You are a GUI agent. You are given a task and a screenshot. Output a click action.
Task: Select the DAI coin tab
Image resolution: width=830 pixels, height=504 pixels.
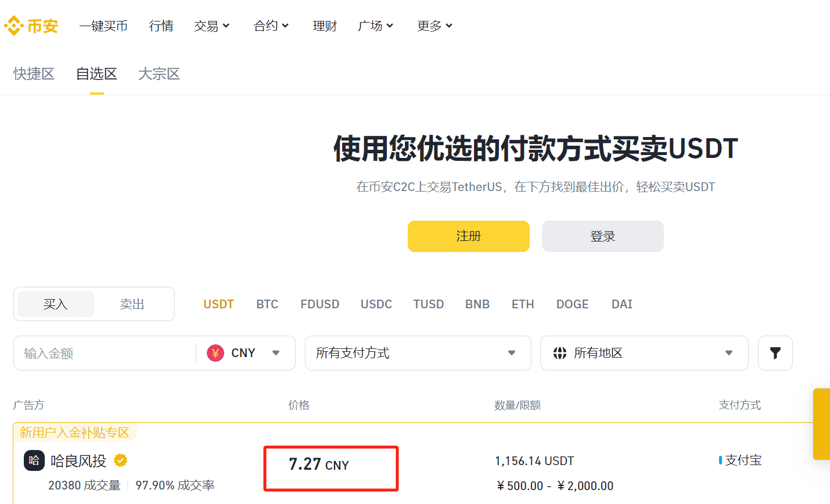[622, 304]
